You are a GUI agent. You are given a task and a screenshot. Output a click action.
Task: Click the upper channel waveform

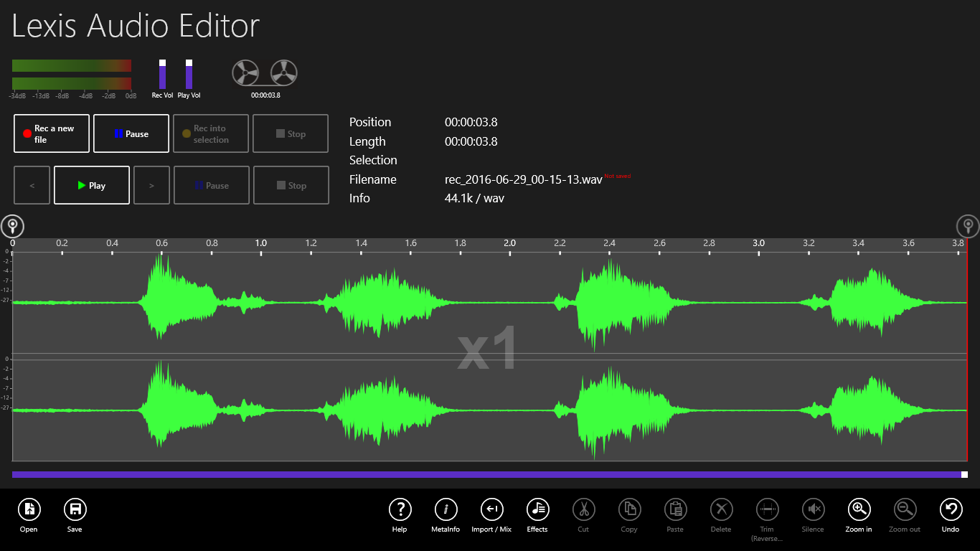(490, 302)
